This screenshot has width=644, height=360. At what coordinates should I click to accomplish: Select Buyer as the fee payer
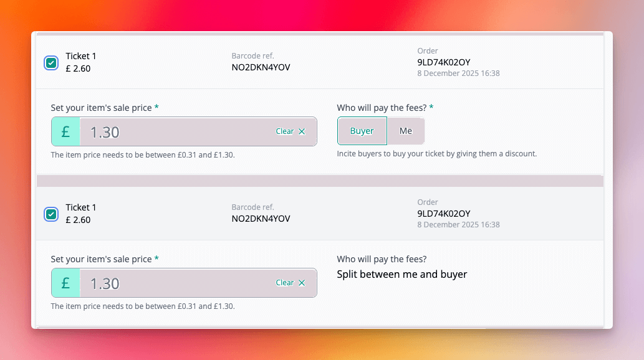click(362, 131)
